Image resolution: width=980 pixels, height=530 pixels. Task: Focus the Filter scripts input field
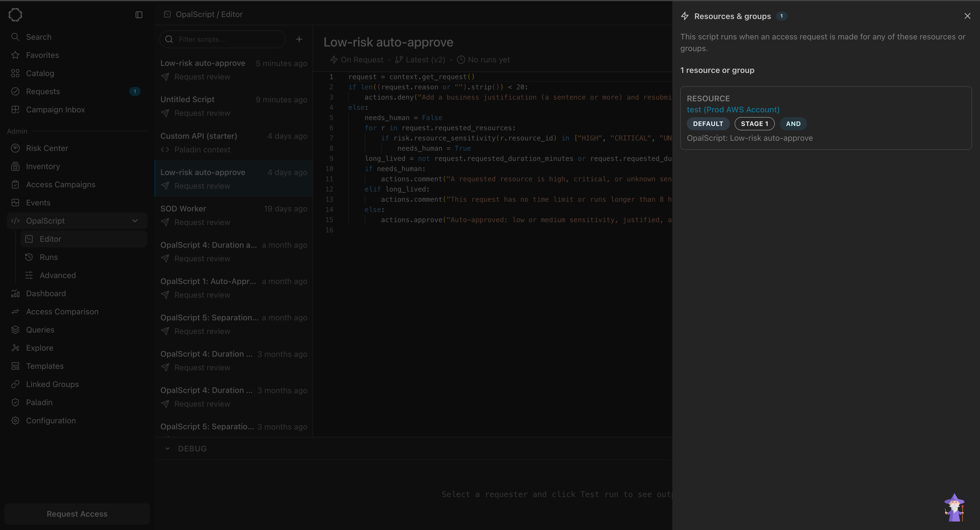tap(223, 39)
